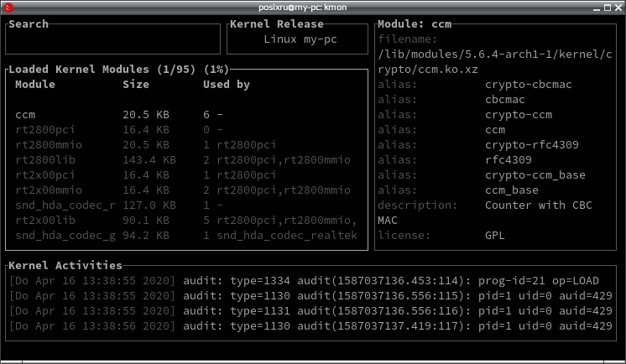Select the rt2800pci module row
The width and height of the screenshot is (626, 364).
click(x=186, y=130)
